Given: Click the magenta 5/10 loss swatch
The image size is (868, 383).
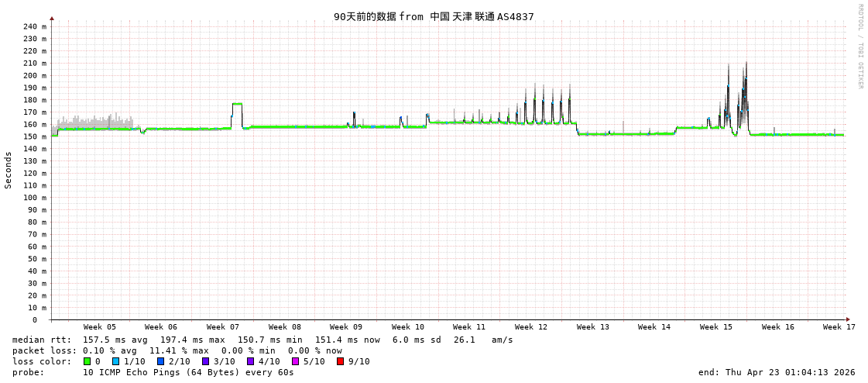Looking at the screenshot, I should 296,361.
